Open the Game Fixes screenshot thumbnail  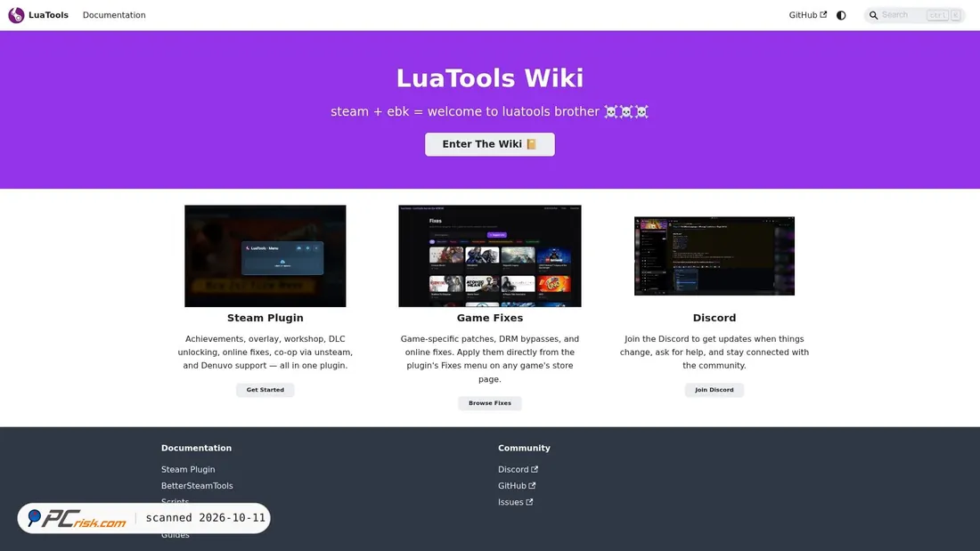(489, 255)
